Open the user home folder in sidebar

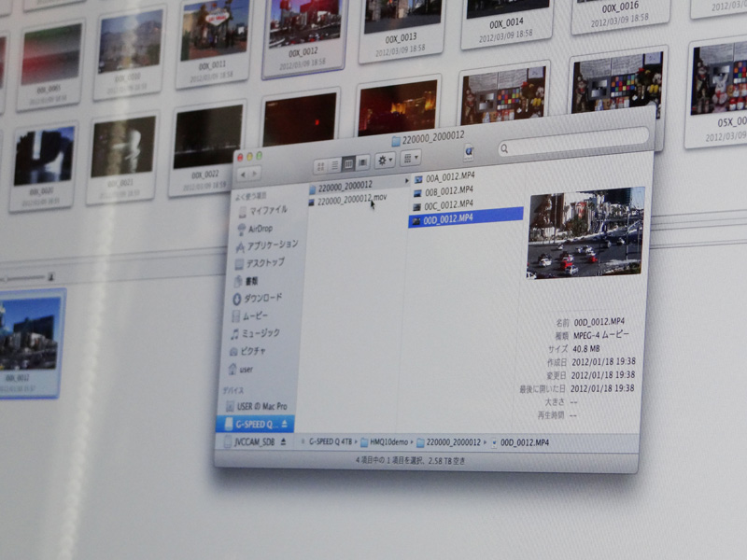tap(241, 370)
